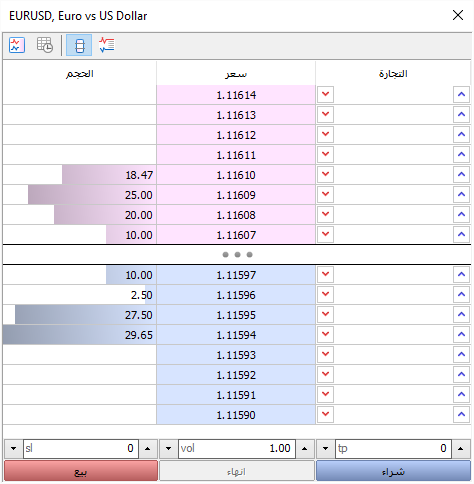The height and width of the screenshot is (484, 474).
Task: Click the blue Buy (شراء) button
Action: (x=393, y=471)
